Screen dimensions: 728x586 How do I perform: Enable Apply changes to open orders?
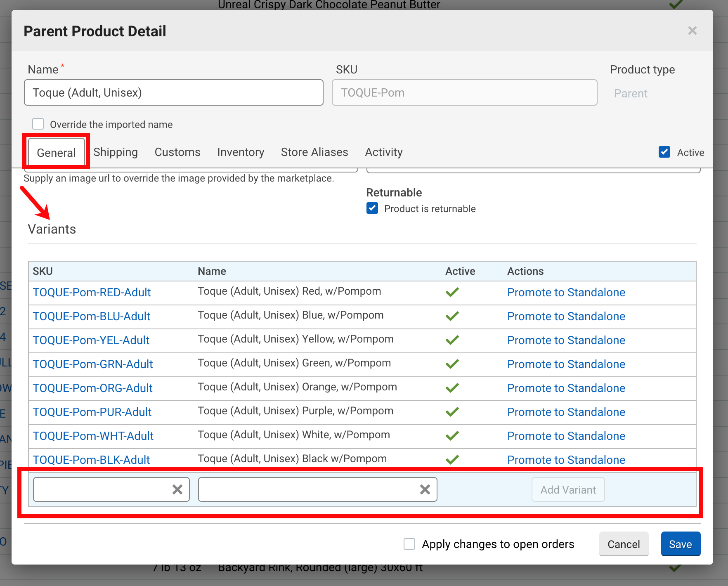[x=409, y=544]
